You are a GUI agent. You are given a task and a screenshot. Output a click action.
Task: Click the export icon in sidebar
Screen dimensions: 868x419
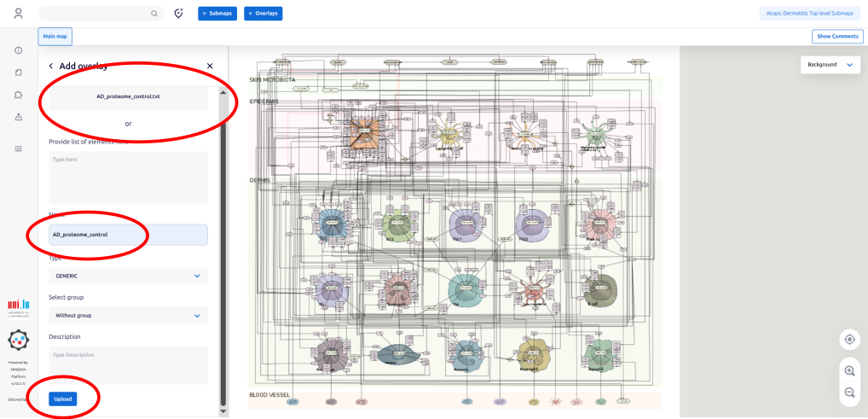pyautogui.click(x=19, y=117)
